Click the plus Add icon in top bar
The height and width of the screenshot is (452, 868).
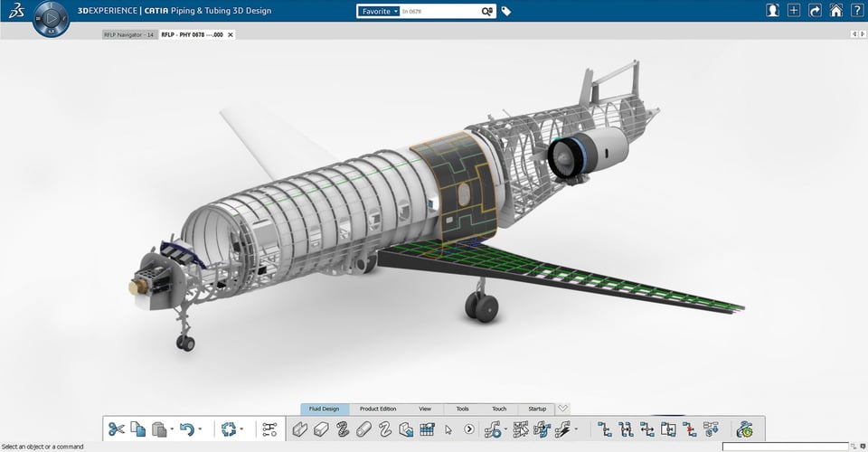[794, 11]
